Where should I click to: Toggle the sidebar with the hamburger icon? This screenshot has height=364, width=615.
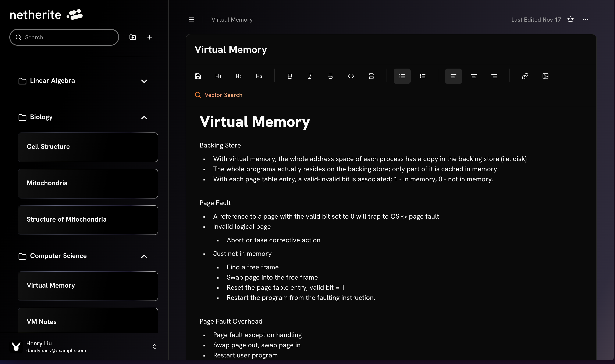click(x=192, y=20)
